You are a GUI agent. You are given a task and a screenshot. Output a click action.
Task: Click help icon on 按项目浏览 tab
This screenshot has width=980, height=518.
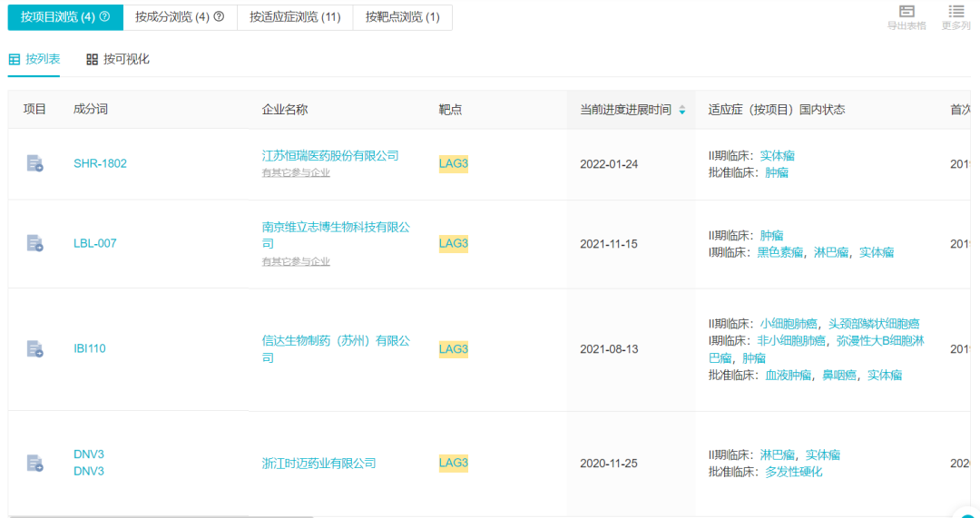104,16
